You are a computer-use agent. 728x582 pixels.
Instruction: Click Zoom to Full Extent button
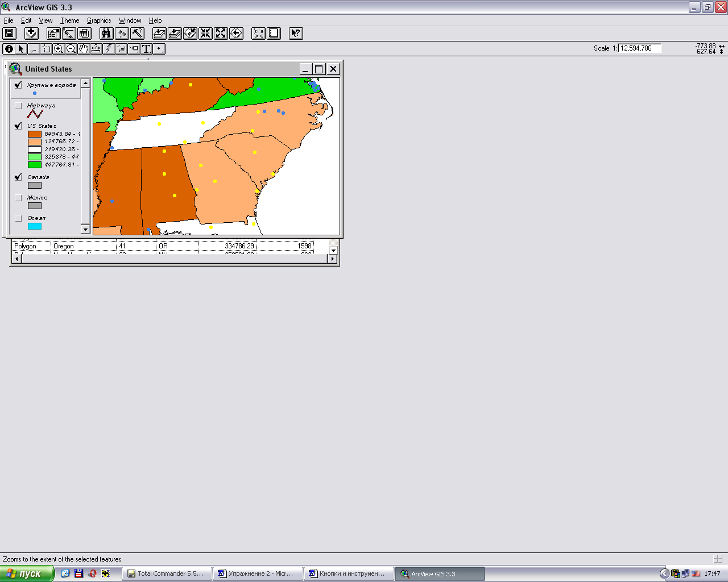160,34
